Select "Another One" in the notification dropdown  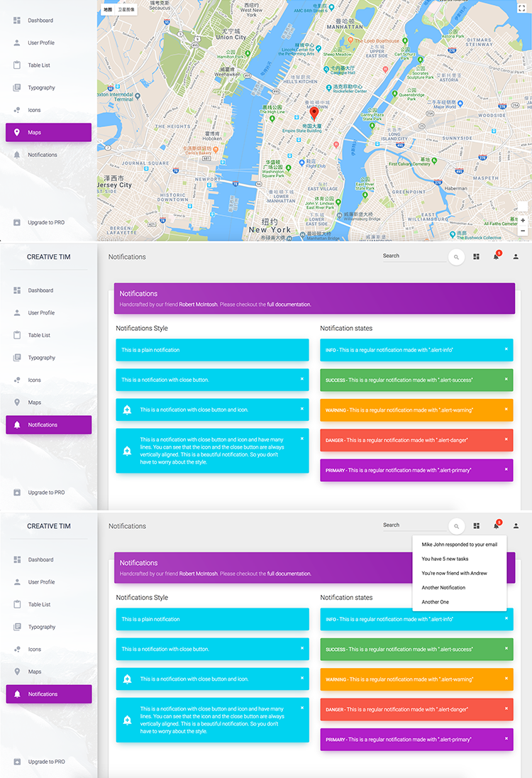click(x=435, y=602)
